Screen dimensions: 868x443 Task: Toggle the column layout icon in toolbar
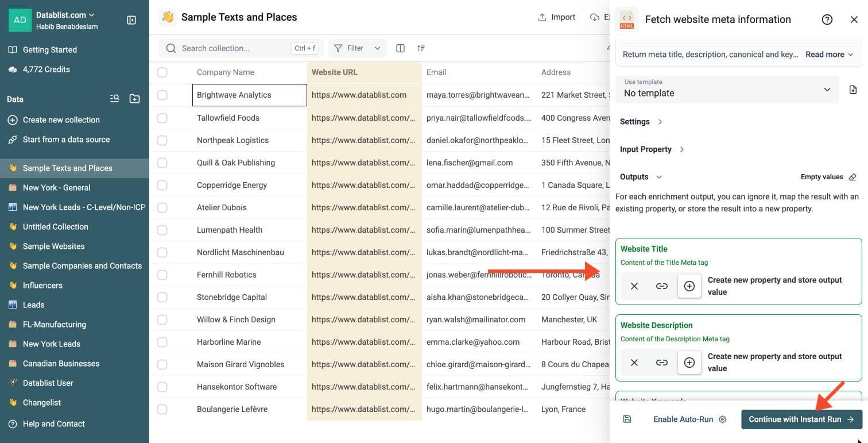coord(401,48)
